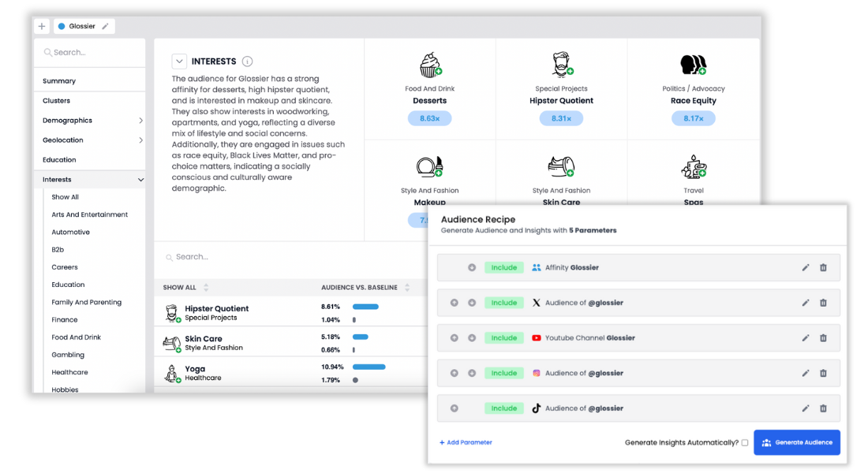The image size is (868, 473).
Task: Select Automotive interest category
Action: point(71,233)
